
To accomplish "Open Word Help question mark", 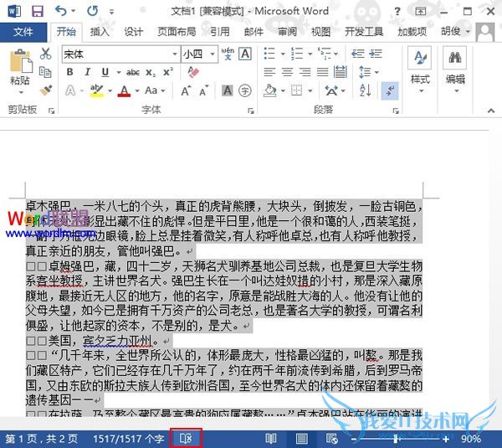I will click(397, 12).
